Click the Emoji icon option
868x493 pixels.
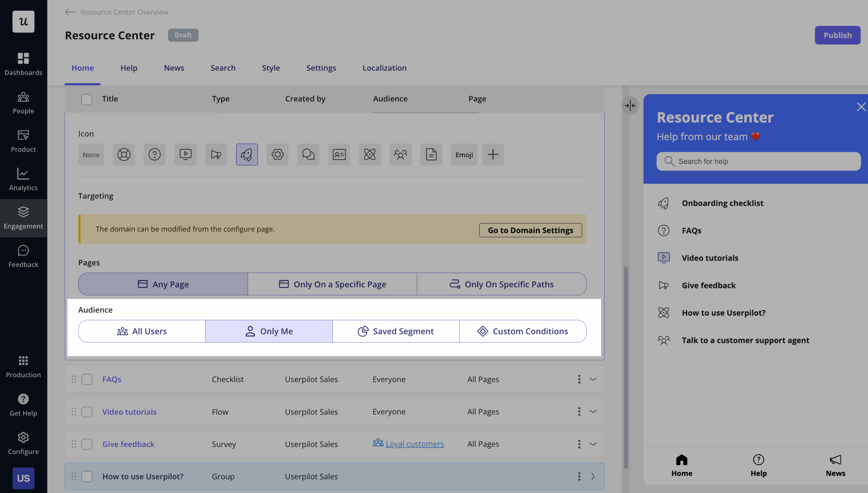(464, 155)
